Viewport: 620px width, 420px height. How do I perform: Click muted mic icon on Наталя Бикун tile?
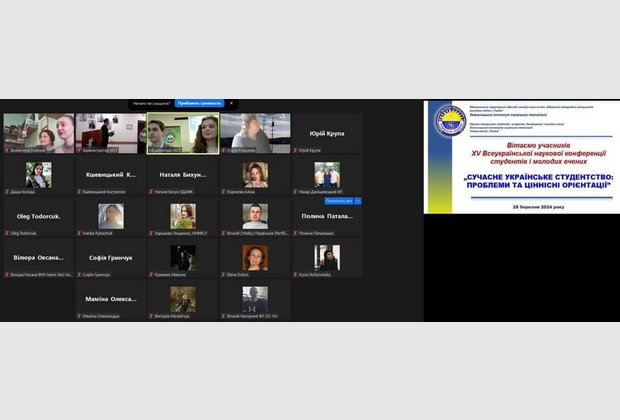(151, 192)
